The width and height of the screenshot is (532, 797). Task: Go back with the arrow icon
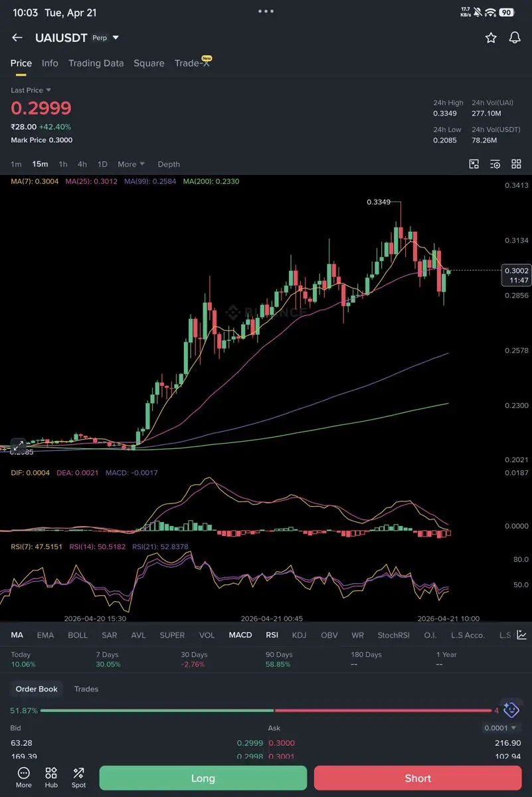tap(17, 38)
